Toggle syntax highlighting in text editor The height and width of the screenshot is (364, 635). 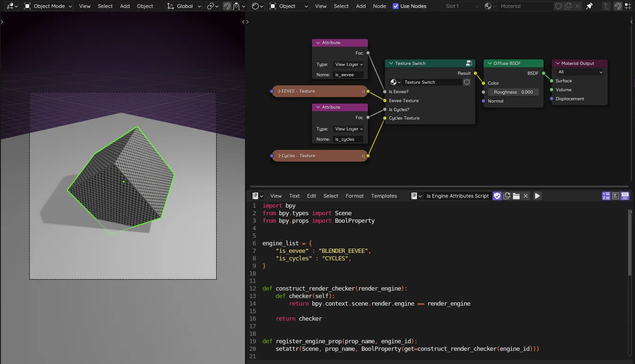(625, 196)
